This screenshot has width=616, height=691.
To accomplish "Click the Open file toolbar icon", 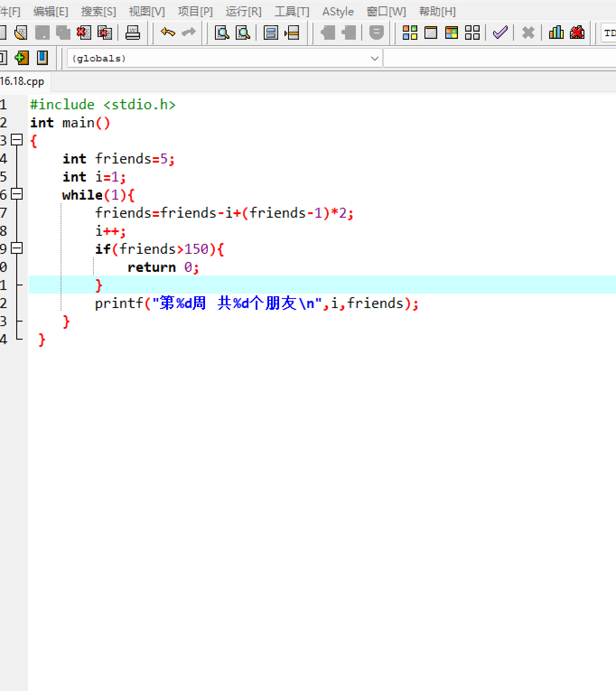I will coord(21,33).
